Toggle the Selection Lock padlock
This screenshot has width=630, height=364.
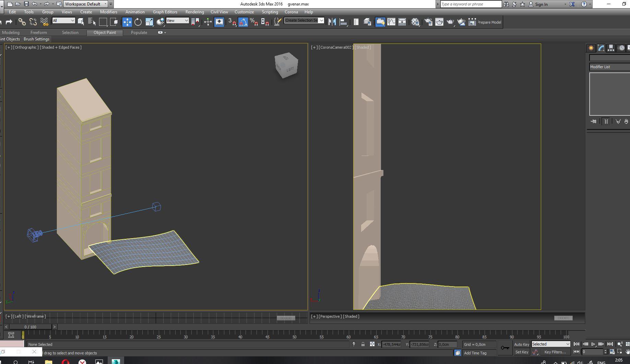[363, 344]
